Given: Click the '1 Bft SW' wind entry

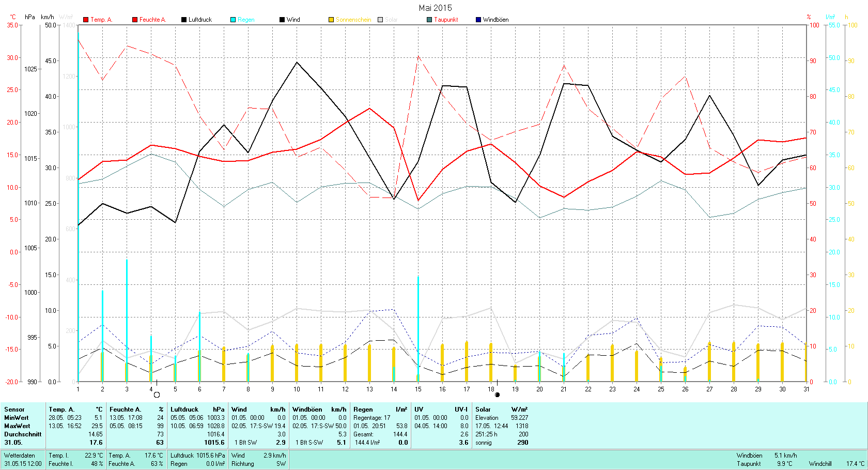Looking at the screenshot, I should [246, 443].
